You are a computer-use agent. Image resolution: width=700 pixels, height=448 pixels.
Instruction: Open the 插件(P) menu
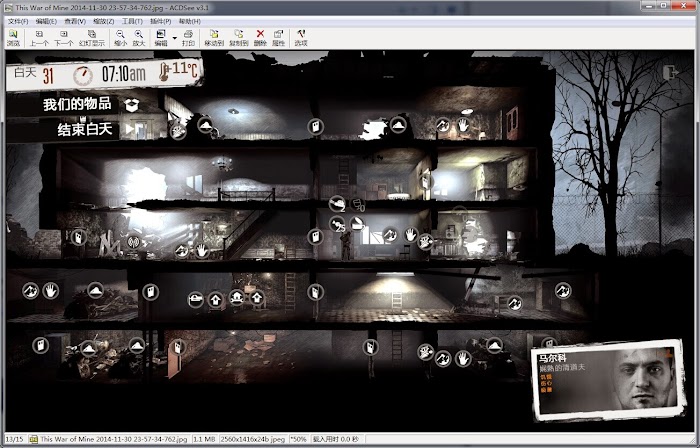161,21
